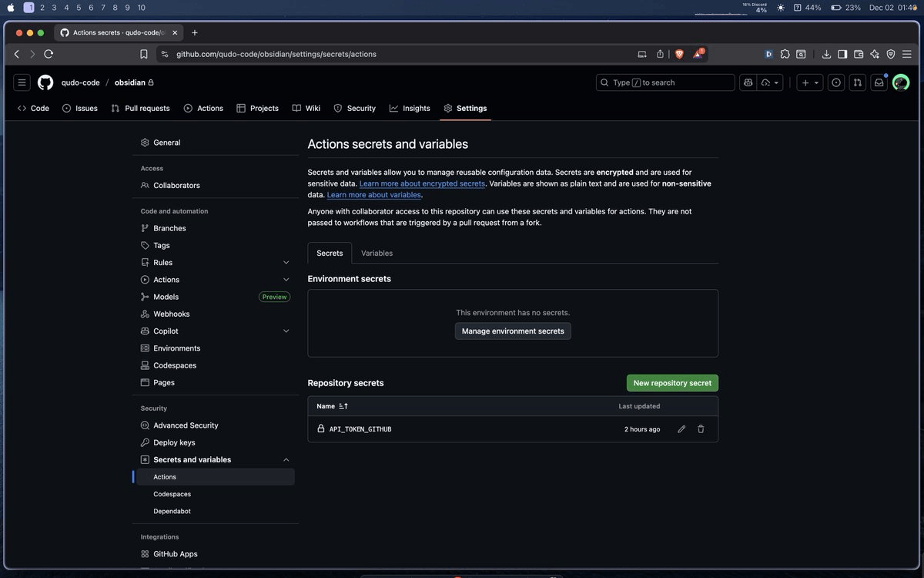Expand the Copilot sidebar section
Screen dimensions: 924x578
coord(286,331)
